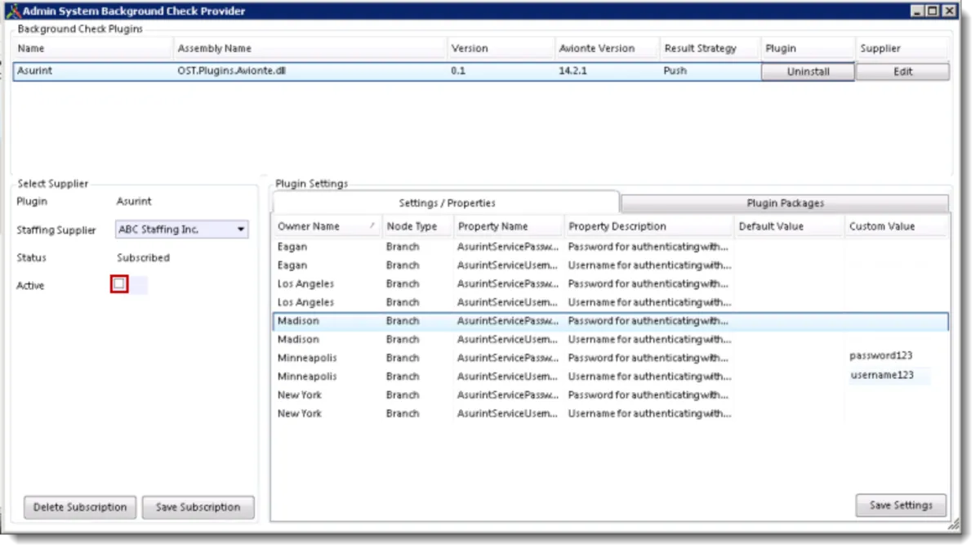
Task: Select the Los Angeles username property row
Action: pos(610,302)
